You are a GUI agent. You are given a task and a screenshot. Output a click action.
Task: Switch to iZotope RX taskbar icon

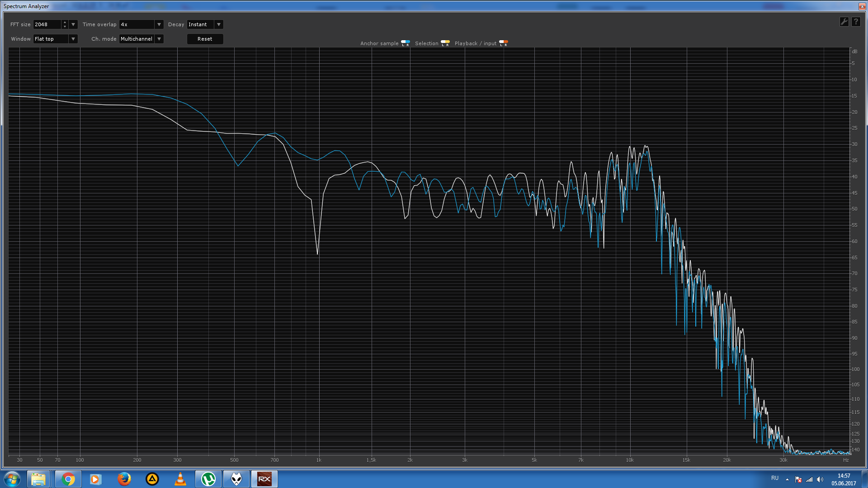264,479
